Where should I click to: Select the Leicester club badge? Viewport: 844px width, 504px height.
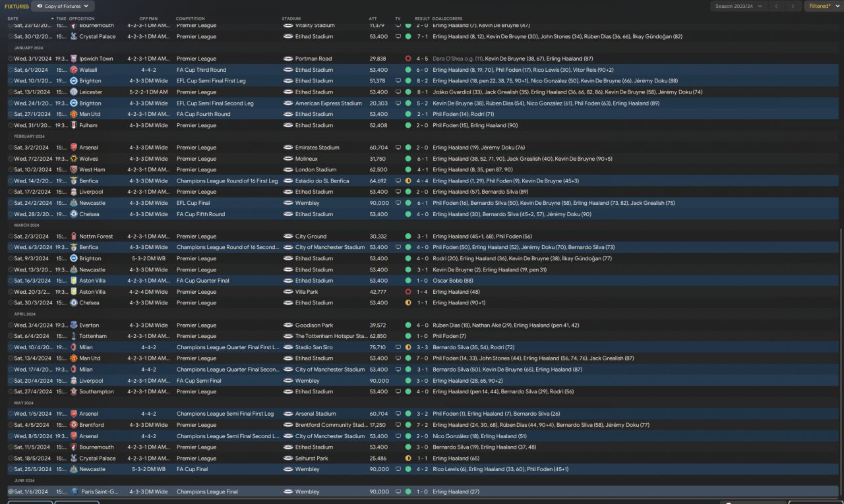[74, 92]
